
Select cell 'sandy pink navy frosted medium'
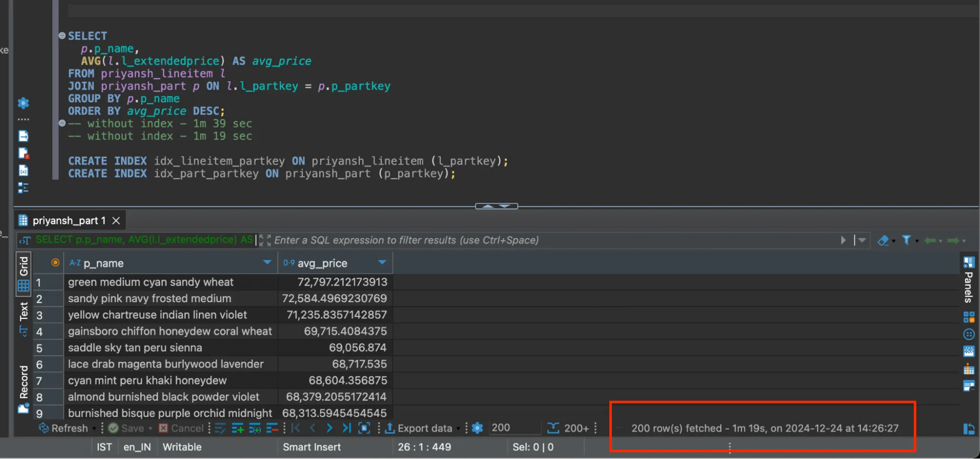171,298
